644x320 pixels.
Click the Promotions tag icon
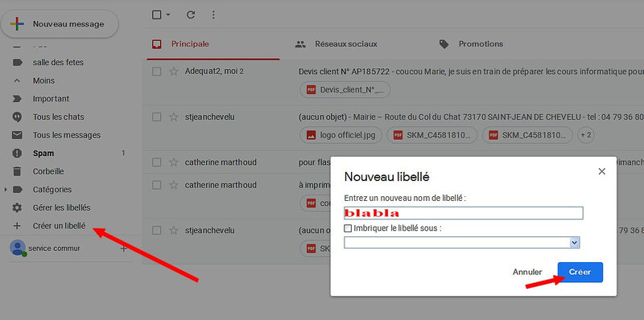(444, 44)
